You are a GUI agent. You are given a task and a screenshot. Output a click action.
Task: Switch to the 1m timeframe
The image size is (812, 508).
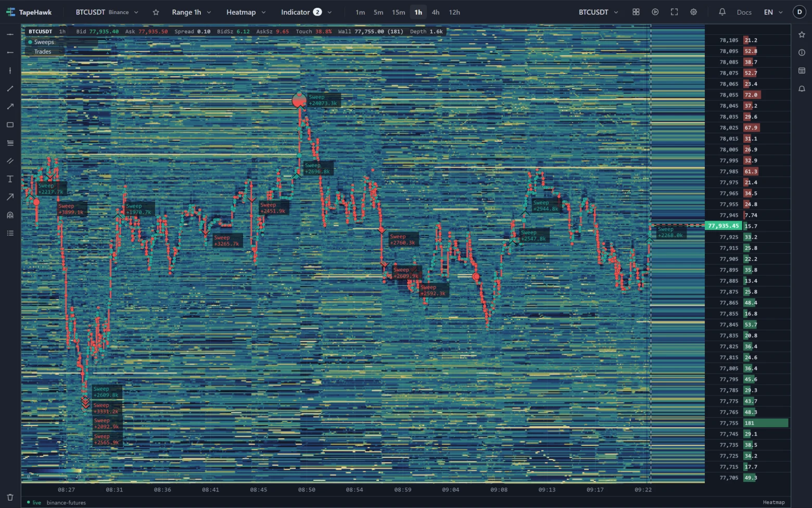click(360, 12)
